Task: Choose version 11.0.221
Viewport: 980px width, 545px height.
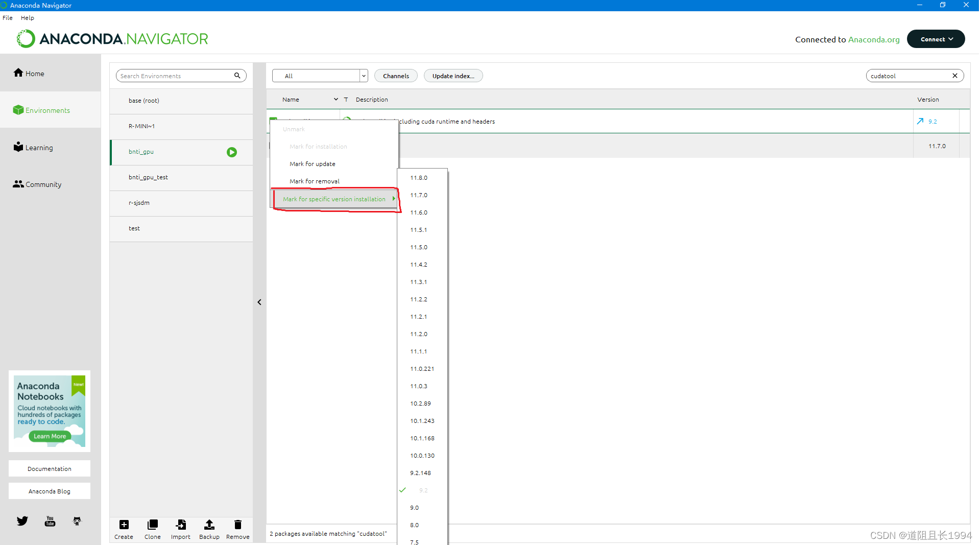Action: [x=422, y=368]
